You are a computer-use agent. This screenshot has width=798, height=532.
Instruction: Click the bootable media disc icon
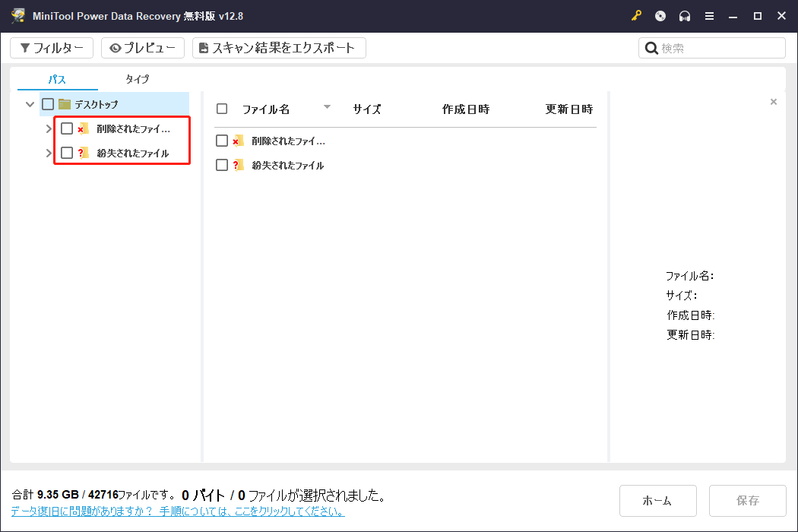[660, 16]
